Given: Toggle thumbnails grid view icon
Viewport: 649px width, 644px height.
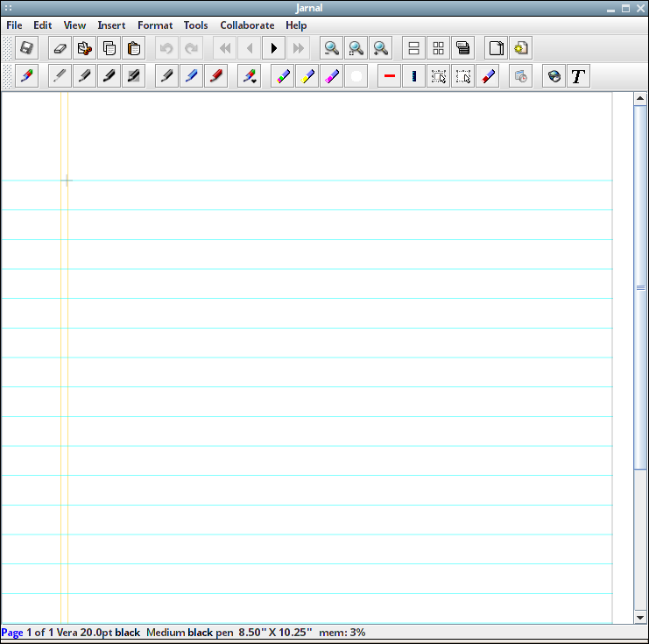Looking at the screenshot, I should click(x=438, y=48).
